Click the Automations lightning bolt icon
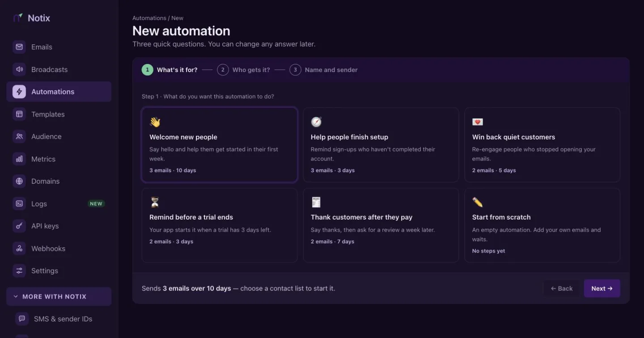Screen dimensions: 644x338 click(19, 92)
